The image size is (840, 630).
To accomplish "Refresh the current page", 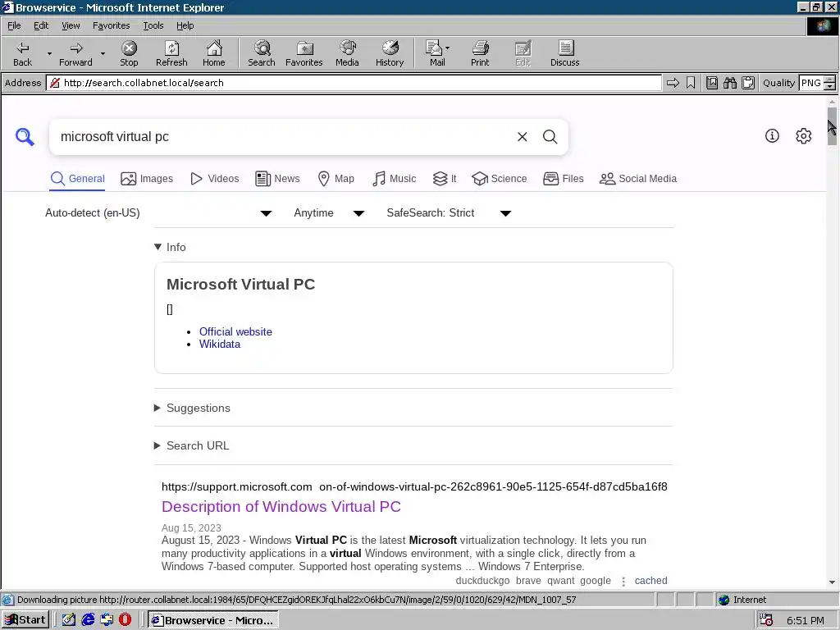I will (171, 53).
